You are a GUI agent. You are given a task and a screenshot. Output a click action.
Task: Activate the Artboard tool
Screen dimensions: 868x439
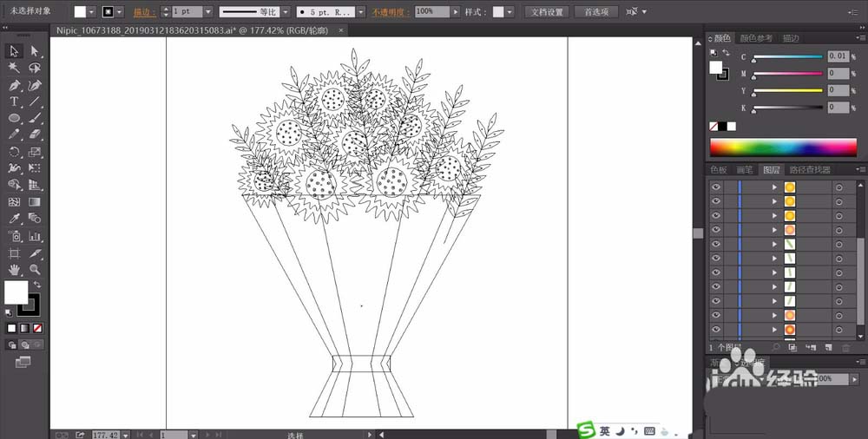click(15, 253)
